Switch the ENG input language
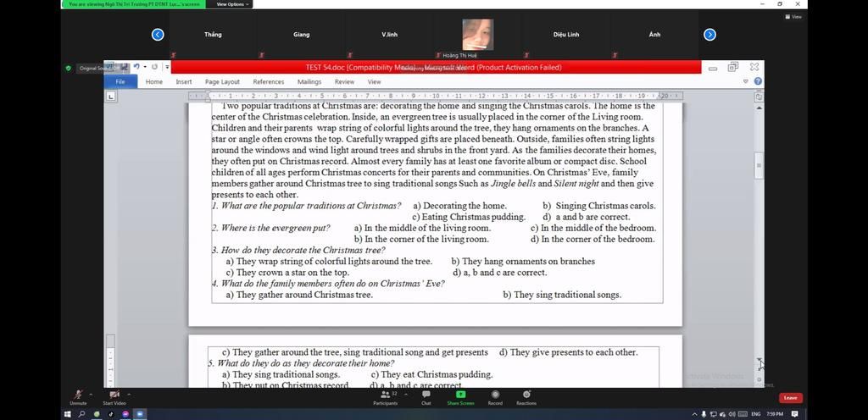Screen dimensions: 868x420 point(755,414)
